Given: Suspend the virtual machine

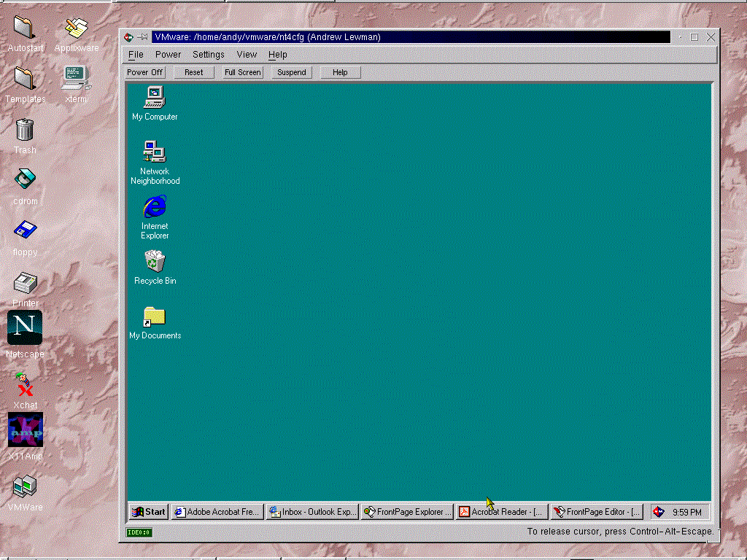Looking at the screenshot, I should click(x=292, y=72).
